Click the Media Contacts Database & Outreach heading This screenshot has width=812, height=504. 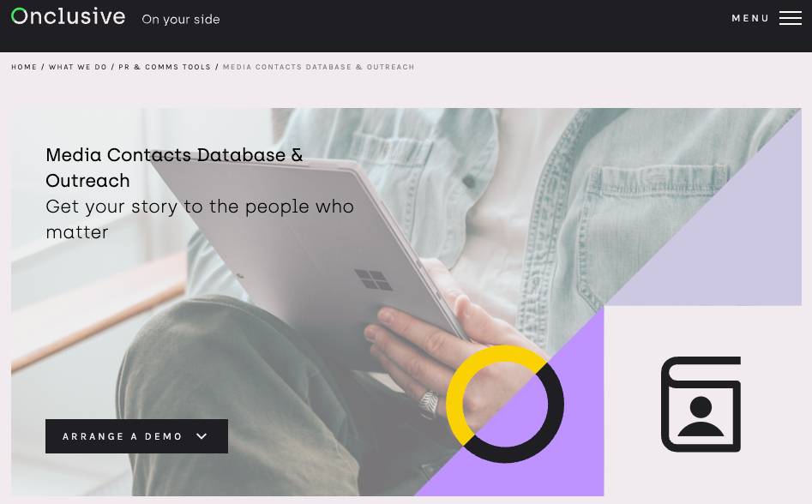(x=175, y=168)
